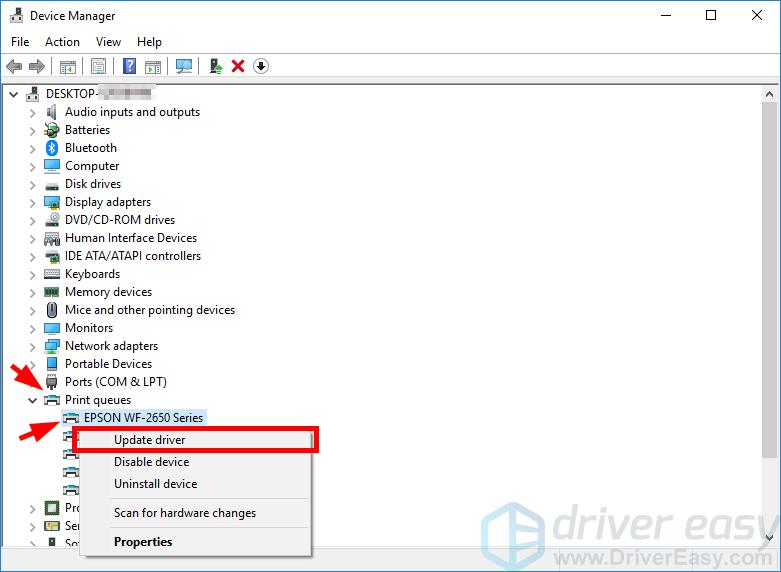The image size is (781, 572).
Task: Click the scrollbar up arrow
Action: [x=769, y=94]
